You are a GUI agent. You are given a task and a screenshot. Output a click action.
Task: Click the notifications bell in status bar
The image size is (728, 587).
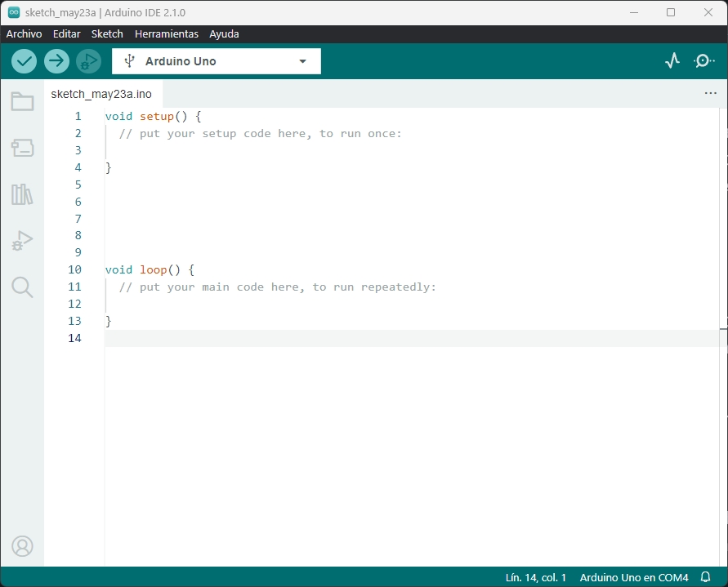click(x=706, y=577)
